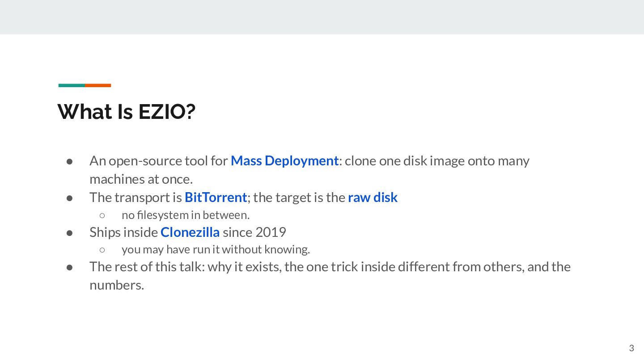Click the solid bullet before "Ships inside"
This screenshot has height=362, width=644.
(x=70, y=233)
